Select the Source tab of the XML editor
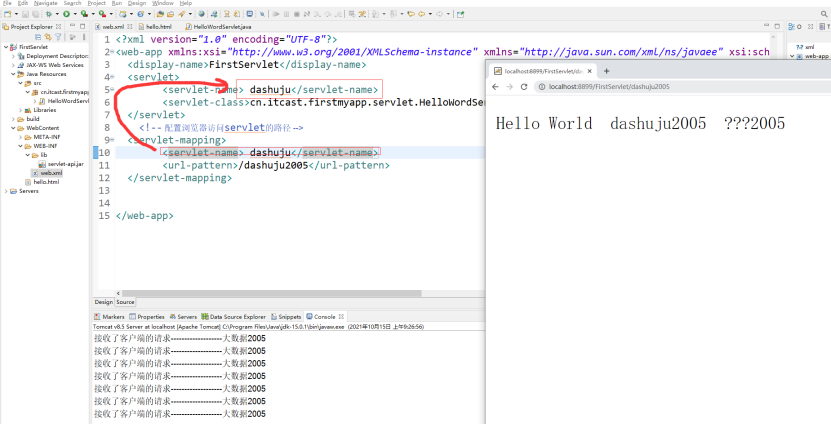This screenshot has width=831, height=424. click(x=125, y=302)
